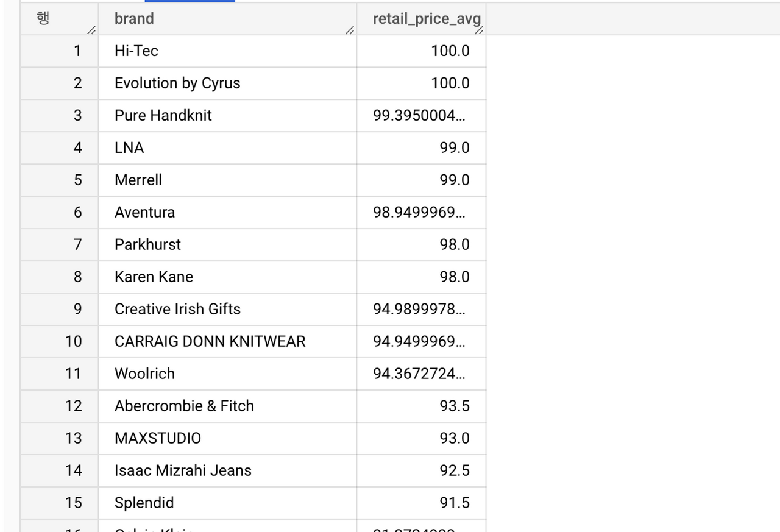Select the Splendid brand cell
The width and height of the screenshot is (780, 532).
pyautogui.click(x=227, y=503)
